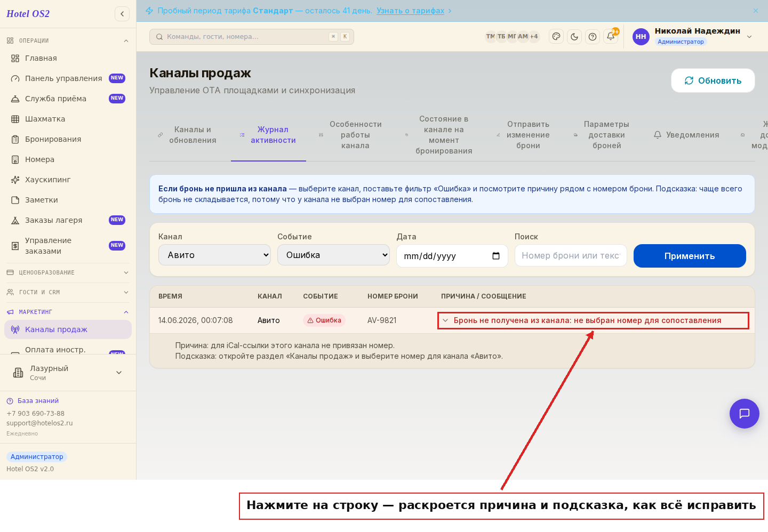
Task: Click booking number AV-9821
Action: click(x=382, y=320)
